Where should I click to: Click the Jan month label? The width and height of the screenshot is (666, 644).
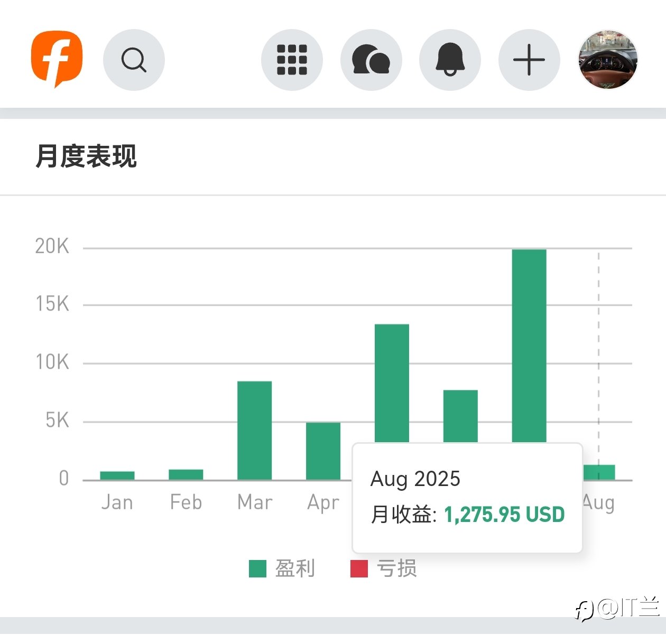click(x=117, y=502)
